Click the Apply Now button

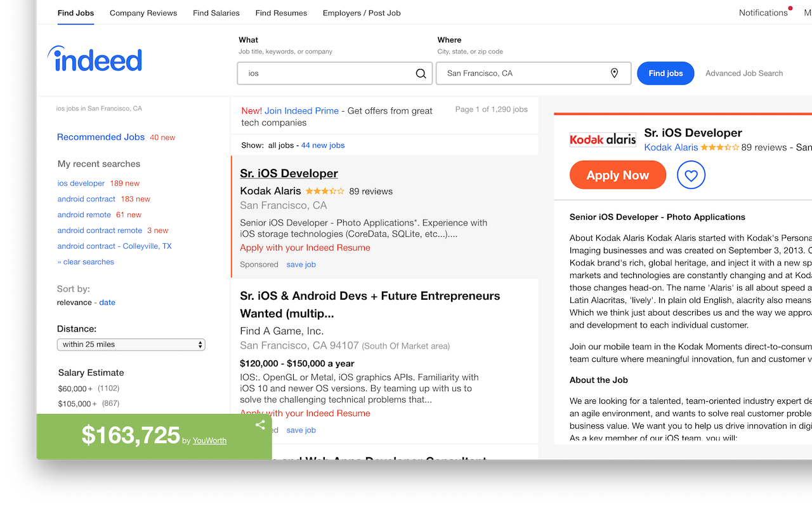(617, 175)
